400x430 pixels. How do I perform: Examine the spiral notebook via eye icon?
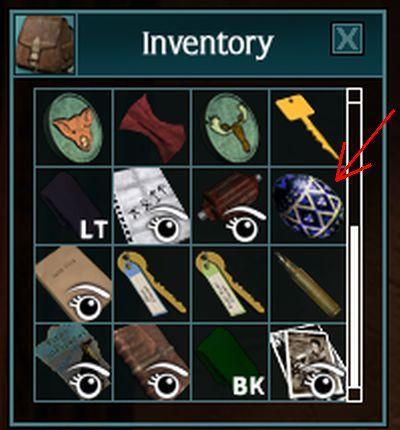(166, 225)
